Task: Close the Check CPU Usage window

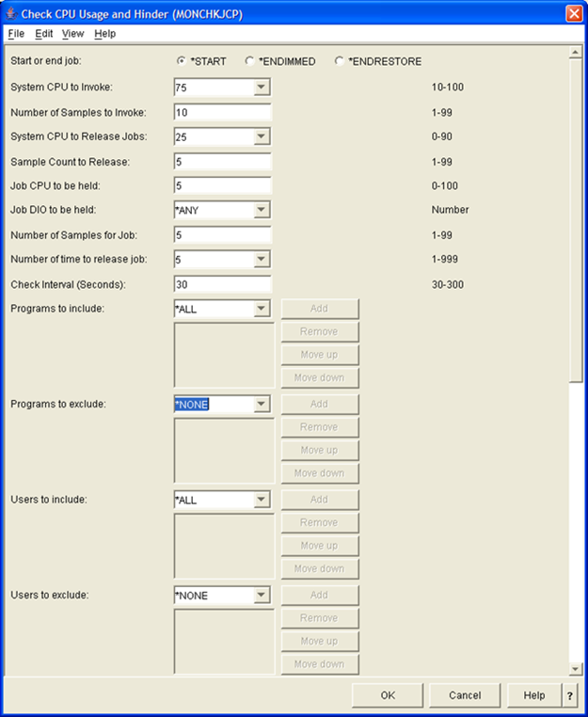Action: 573,13
